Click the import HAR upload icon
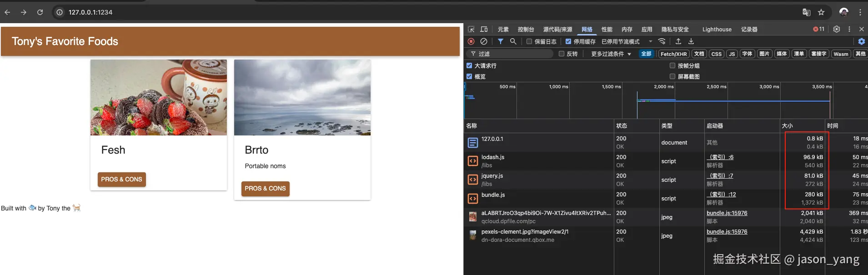Image resolution: width=868 pixels, height=275 pixels. (678, 41)
